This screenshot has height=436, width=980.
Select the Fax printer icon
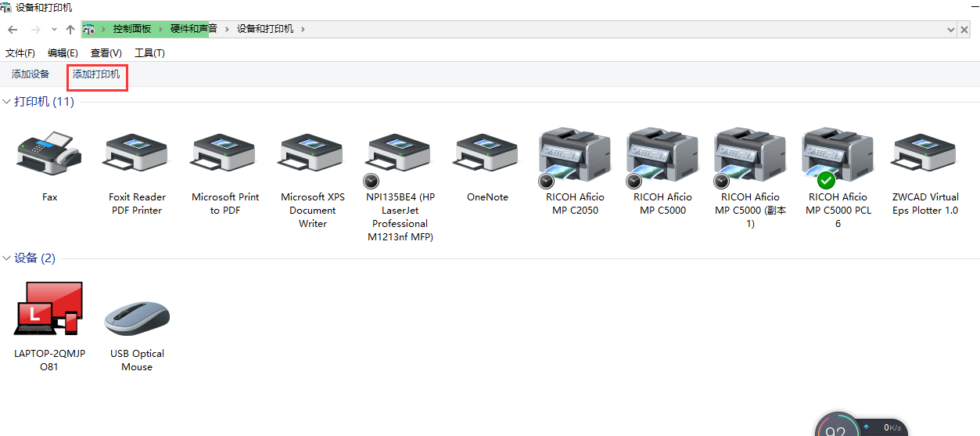point(49,153)
